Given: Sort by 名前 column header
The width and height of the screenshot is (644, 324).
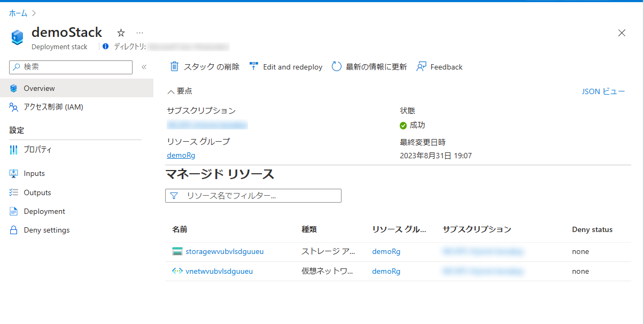Looking at the screenshot, I should pyautogui.click(x=180, y=229).
